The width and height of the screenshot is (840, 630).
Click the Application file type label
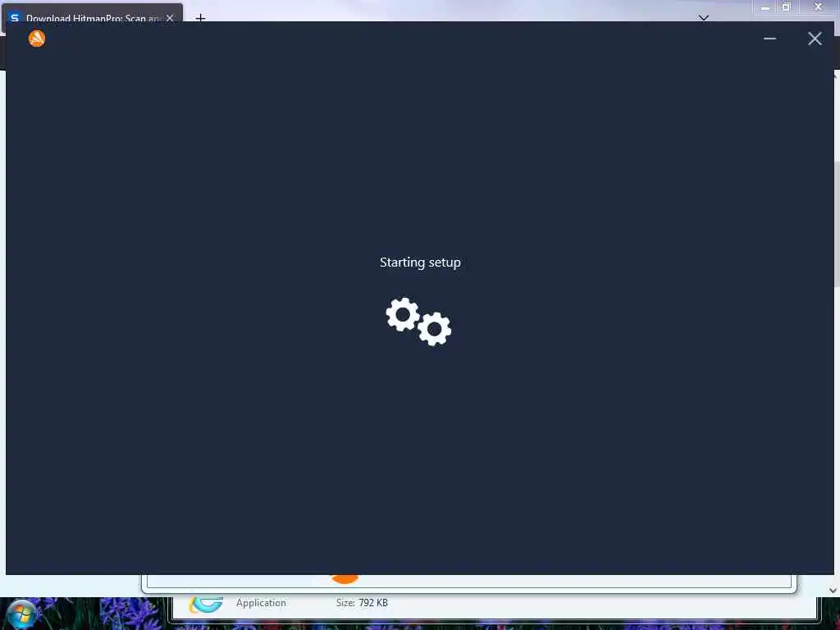click(261, 603)
